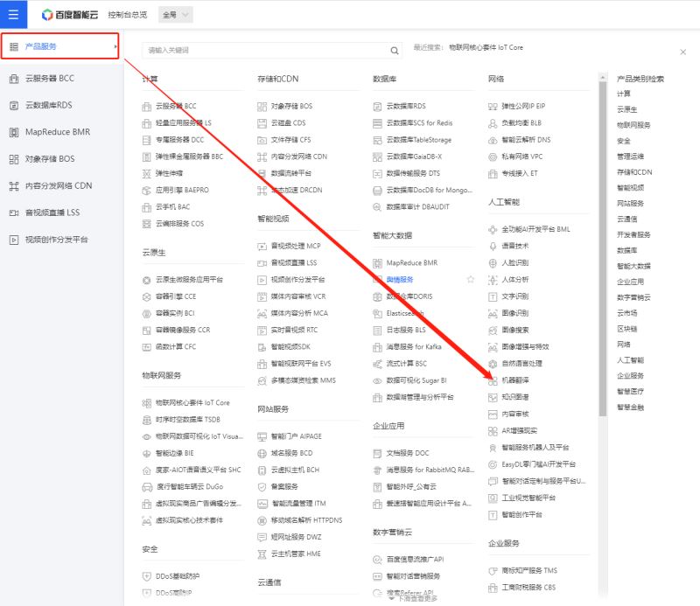The height and width of the screenshot is (606, 700).
Task: Click the 域名服务 BCD globe icon
Action: coord(262,453)
